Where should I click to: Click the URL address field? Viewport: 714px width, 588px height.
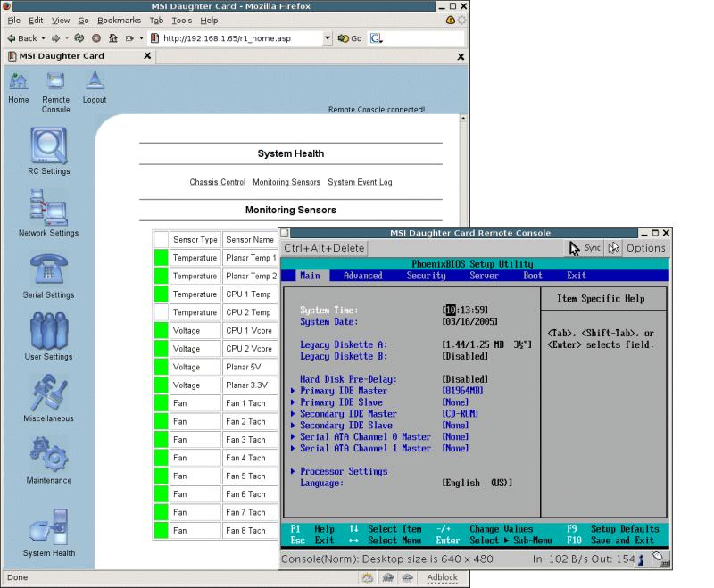(x=241, y=38)
